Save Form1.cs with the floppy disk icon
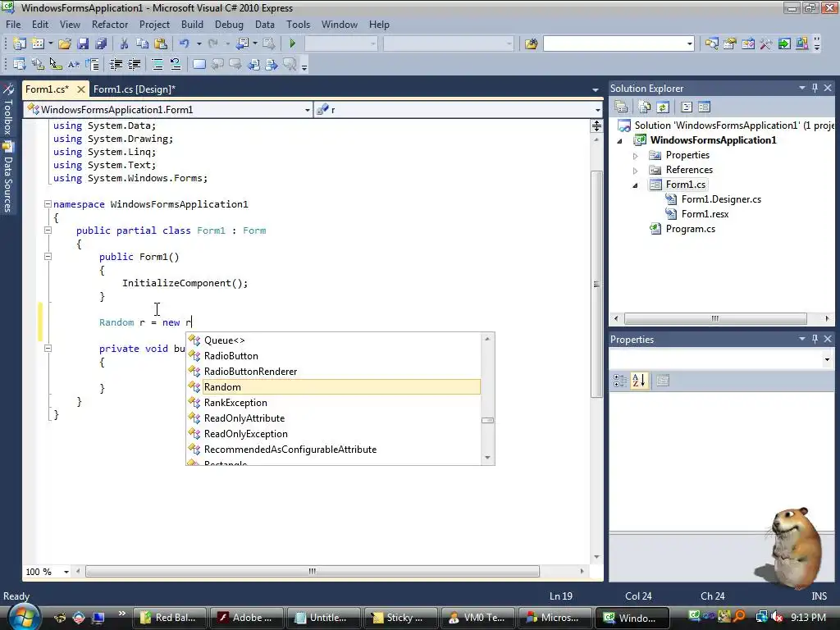 83,43
